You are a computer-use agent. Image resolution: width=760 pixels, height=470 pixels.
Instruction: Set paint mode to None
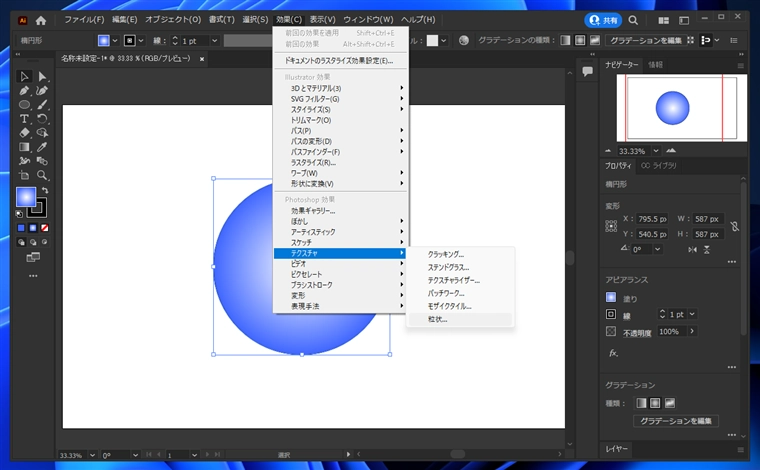(x=45, y=228)
